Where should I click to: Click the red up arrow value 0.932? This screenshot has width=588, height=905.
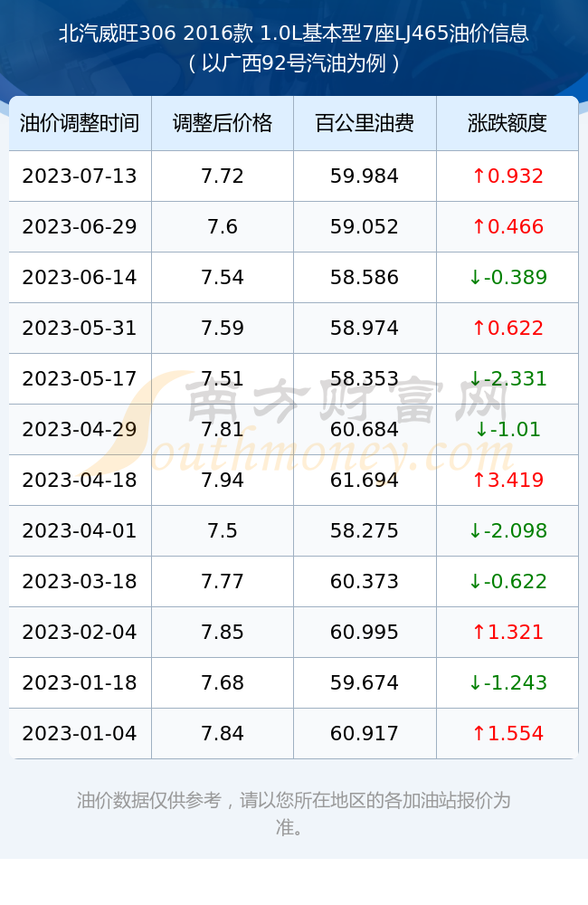click(x=507, y=176)
